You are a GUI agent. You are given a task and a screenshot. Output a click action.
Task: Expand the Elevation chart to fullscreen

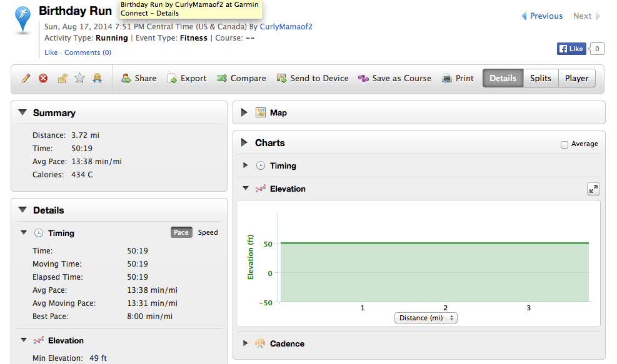coord(593,188)
